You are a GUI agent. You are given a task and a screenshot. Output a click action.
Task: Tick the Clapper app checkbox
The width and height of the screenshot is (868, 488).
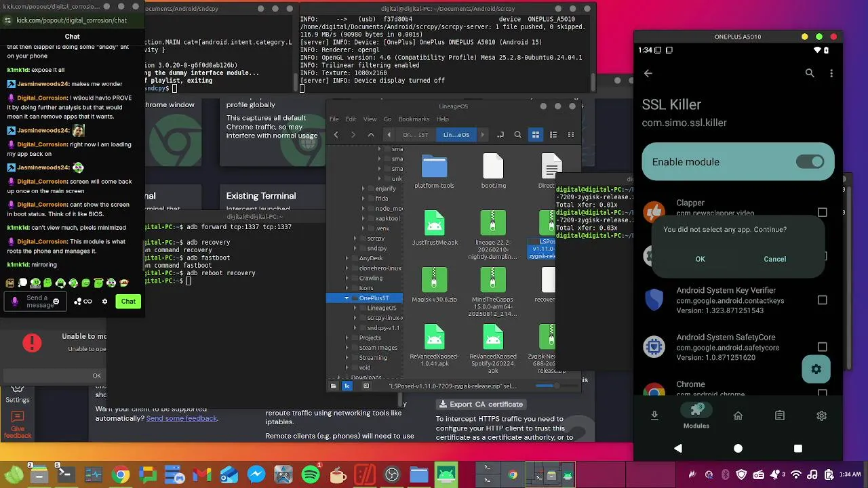[x=823, y=212]
